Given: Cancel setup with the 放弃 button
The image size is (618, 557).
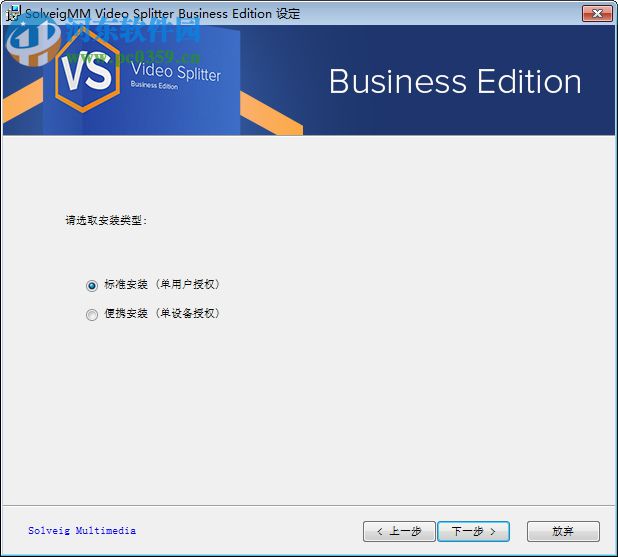Looking at the screenshot, I should click(x=563, y=531).
